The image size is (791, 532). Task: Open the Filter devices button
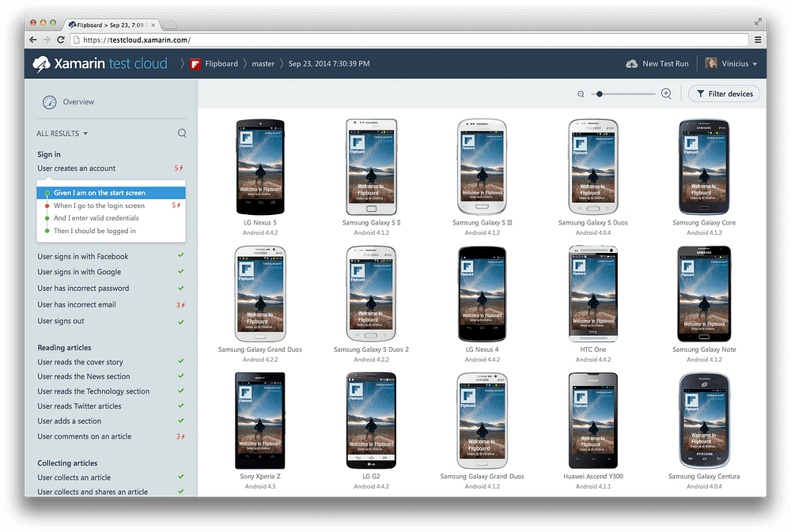click(725, 94)
